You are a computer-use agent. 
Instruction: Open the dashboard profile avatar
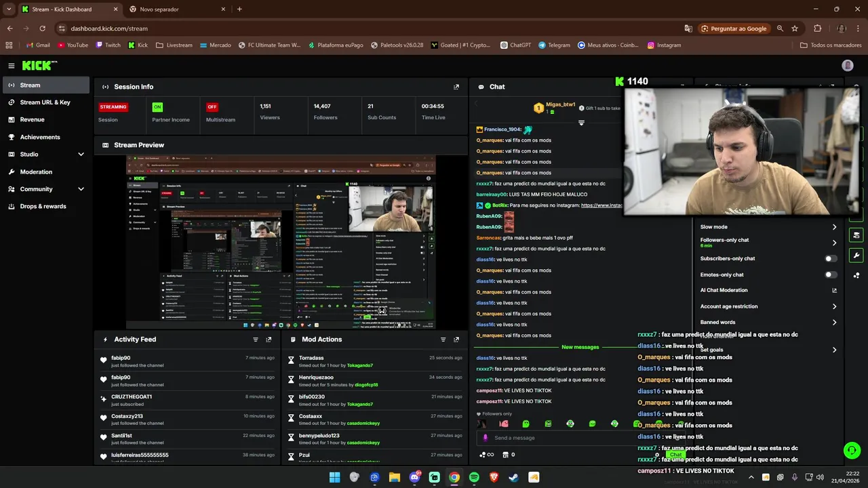pyautogui.click(x=847, y=66)
